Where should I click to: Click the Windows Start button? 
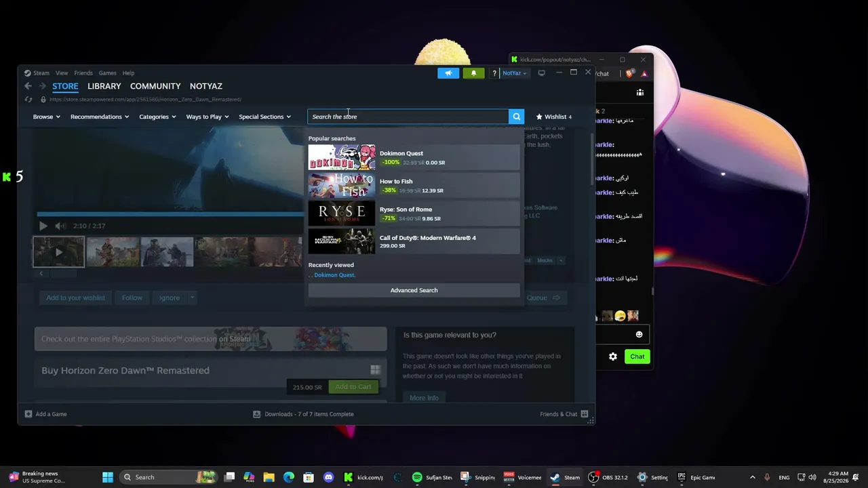click(x=108, y=477)
